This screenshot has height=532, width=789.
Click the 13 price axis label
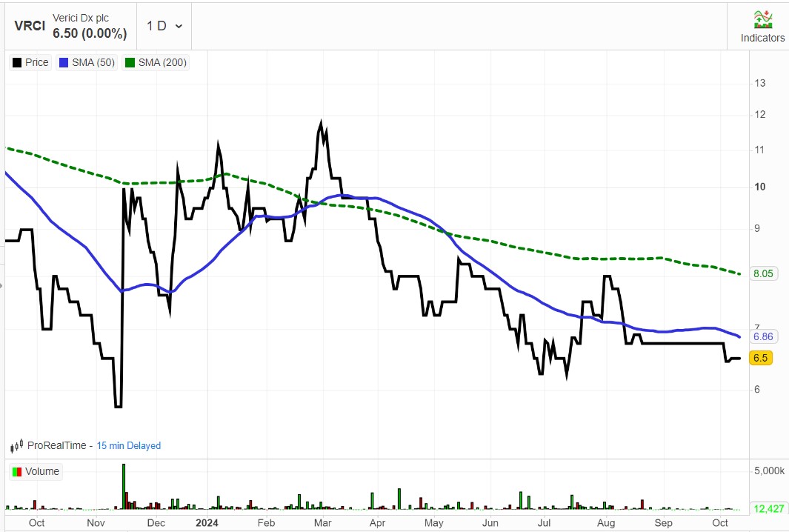point(760,83)
